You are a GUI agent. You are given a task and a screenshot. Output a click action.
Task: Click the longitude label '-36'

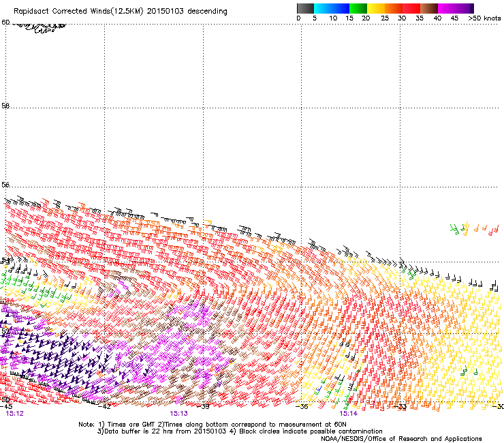tap(302, 407)
